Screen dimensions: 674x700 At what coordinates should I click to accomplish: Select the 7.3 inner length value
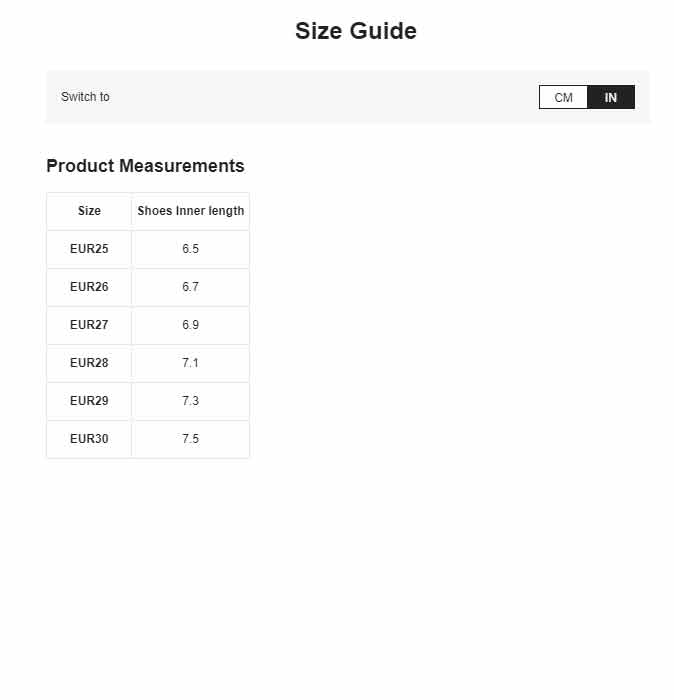point(191,400)
